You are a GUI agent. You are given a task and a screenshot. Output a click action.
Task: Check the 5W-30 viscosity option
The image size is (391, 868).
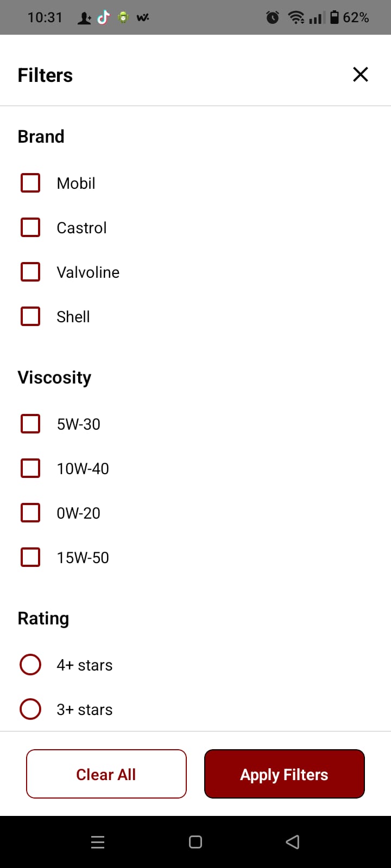[x=30, y=424]
